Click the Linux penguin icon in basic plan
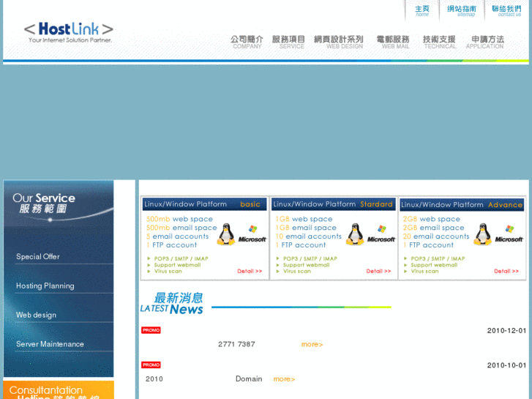 point(226,234)
